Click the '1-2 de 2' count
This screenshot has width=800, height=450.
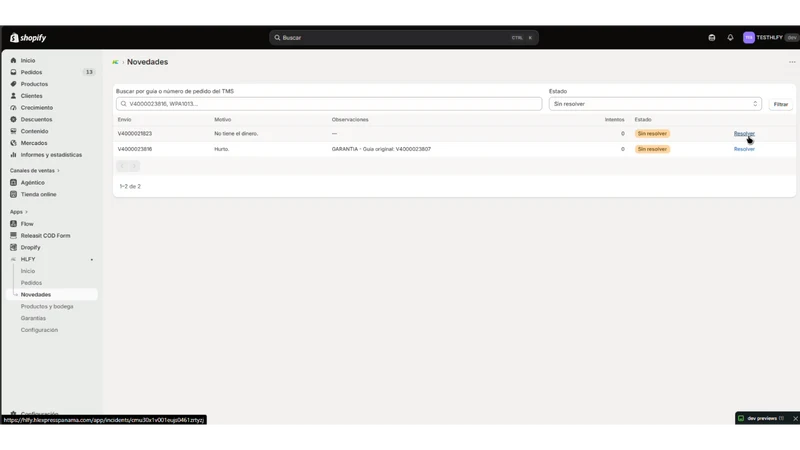130,187
